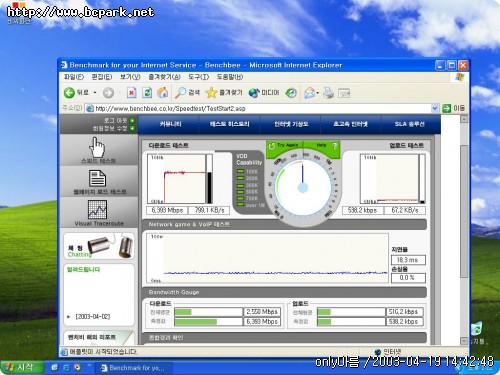This screenshot has width=500, height=375.
Task: Expand the address bar dropdown arrow
Action: (x=434, y=108)
